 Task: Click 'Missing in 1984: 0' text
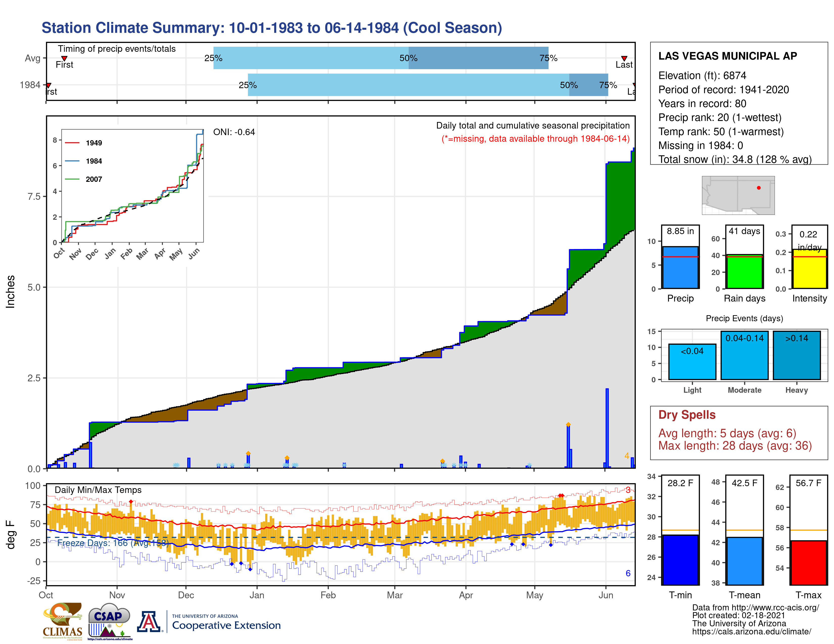click(700, 145)
